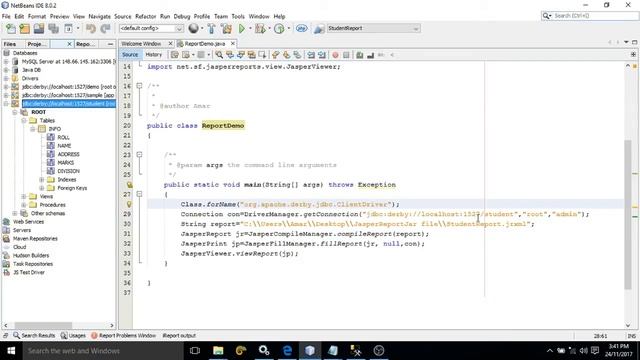Switch to the Welcome Window tab
Viewport: 640px width, 360px height.
(141, 44)
